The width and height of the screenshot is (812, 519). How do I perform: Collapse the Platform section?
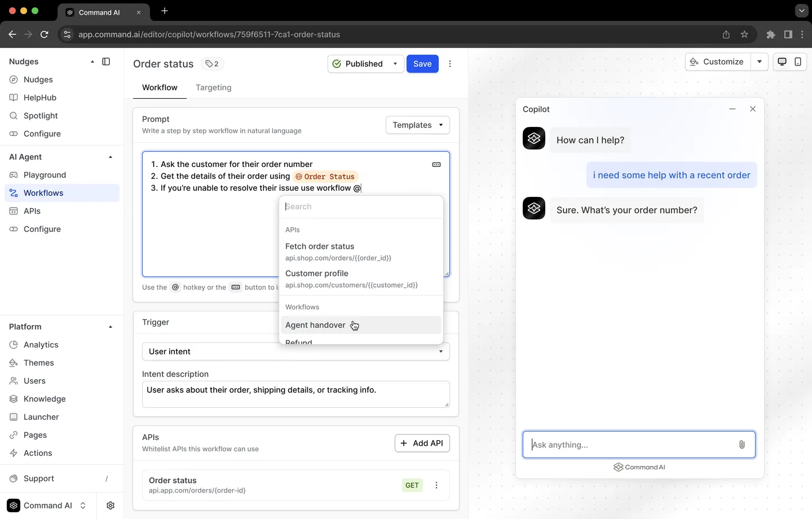coord(111,327)
